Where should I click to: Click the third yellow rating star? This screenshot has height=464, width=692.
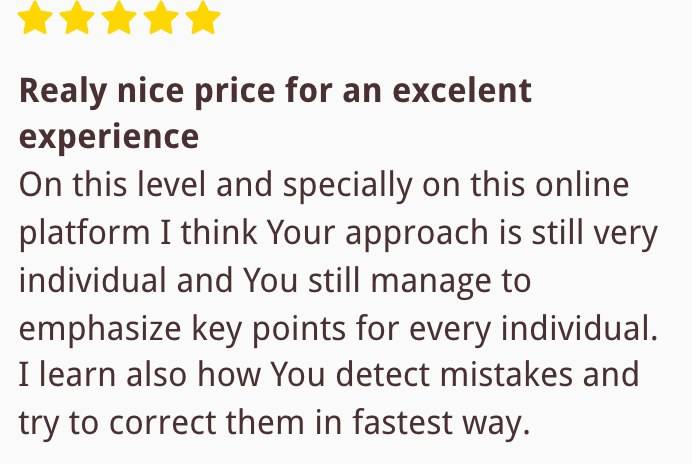(119, 17)
